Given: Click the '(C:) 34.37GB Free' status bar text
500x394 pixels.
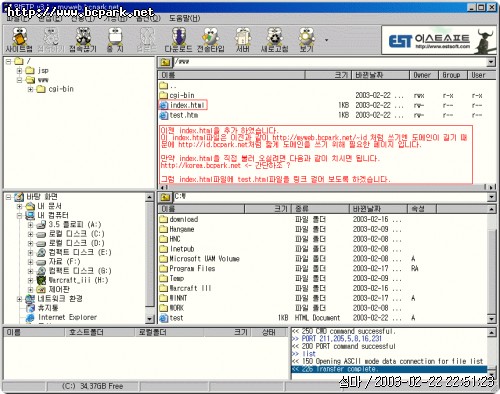Looking at the screenshot, I should pyautogui.click(x=92, y=386).
